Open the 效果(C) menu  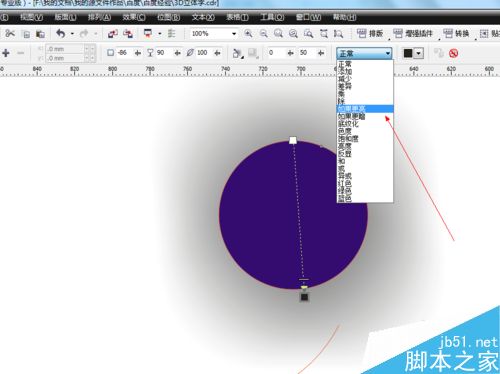[134, 17]
